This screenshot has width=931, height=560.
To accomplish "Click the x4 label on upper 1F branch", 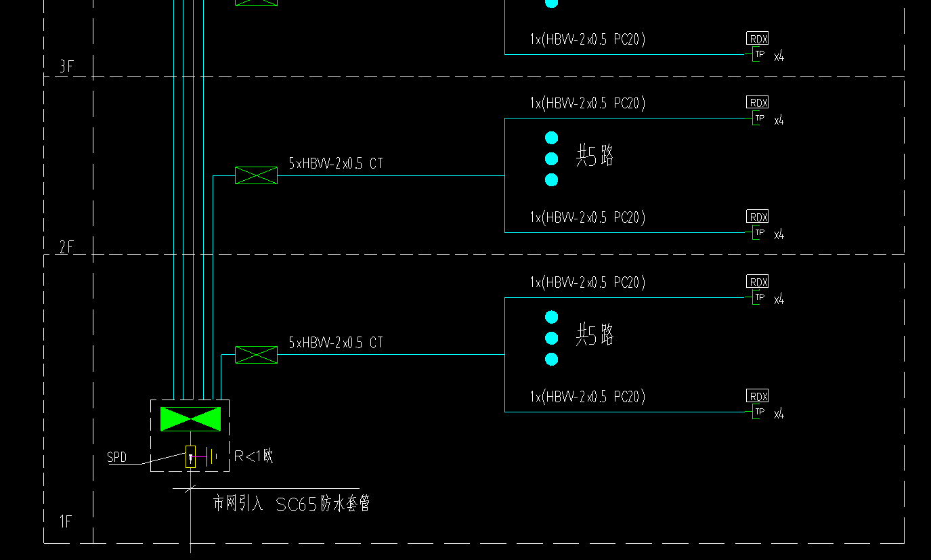I will pos(779,299).
